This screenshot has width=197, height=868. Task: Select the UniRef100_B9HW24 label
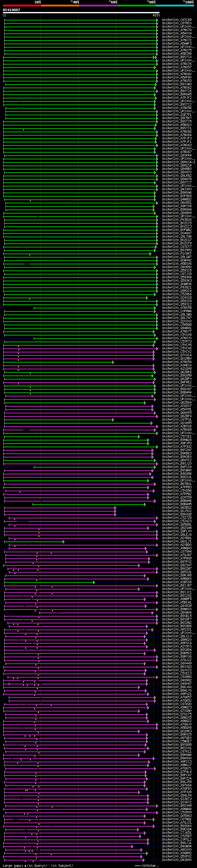(177, 440)
